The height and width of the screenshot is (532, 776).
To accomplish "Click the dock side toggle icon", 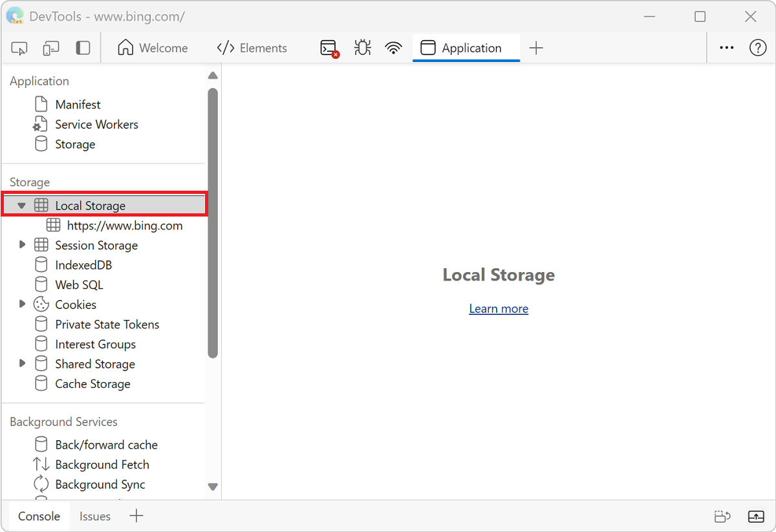I will (83, 48).
